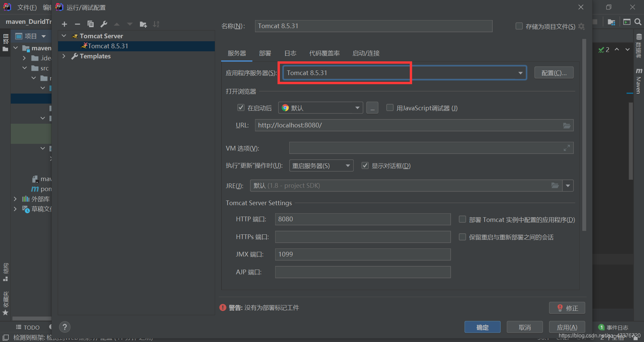
Task: Open the Favorites star sidebar panel
Action: 6,303
